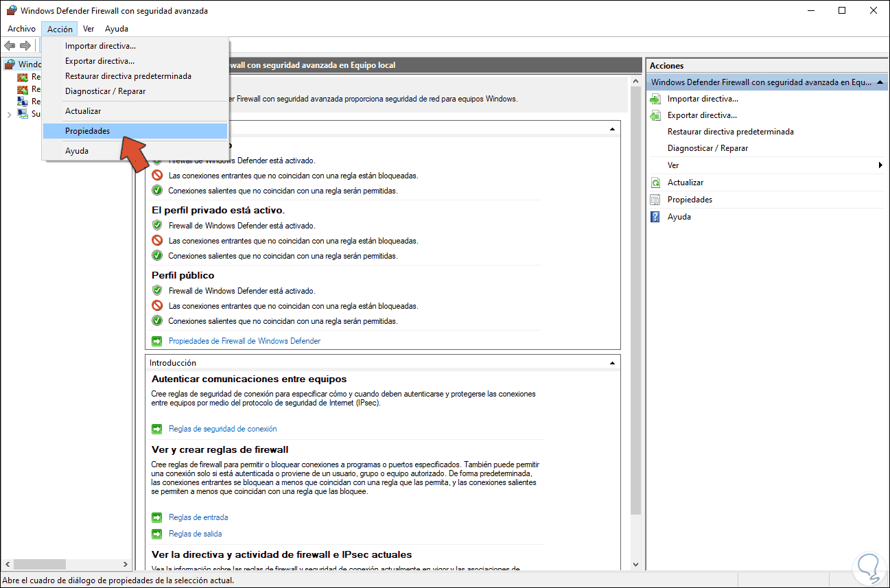
Task: Follow the Reglas de entrada link
Action: [198, 517]
